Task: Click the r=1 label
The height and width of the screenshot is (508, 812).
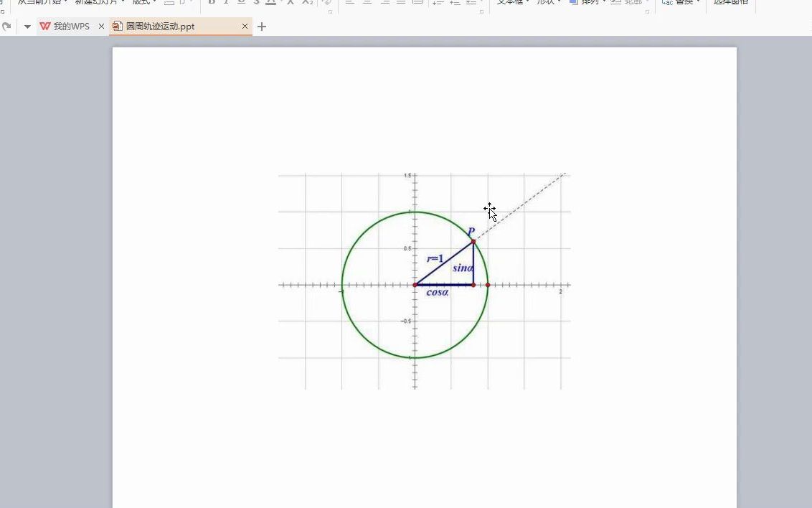Action: (435, 258)
